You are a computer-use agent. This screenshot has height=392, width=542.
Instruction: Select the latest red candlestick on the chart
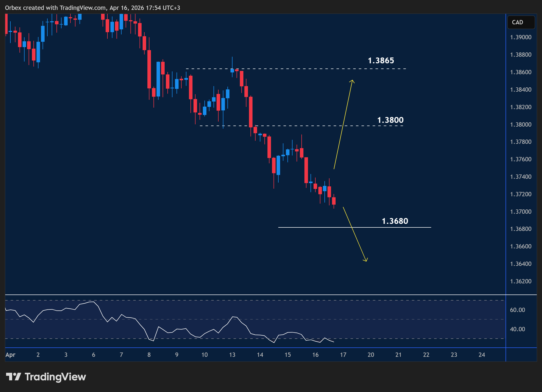point(334,201)
